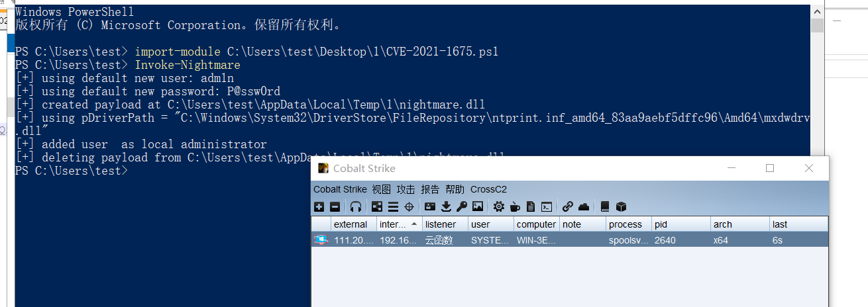Screen dimensions: 868x307
Task: Sort by the pid column header
Action: (x=680, y=224)
